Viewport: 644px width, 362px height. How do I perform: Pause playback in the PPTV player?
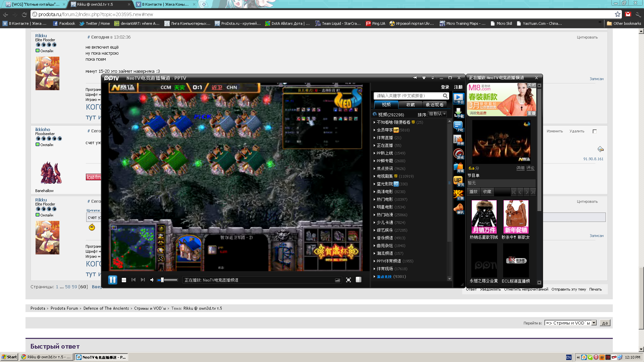[112, 280]
